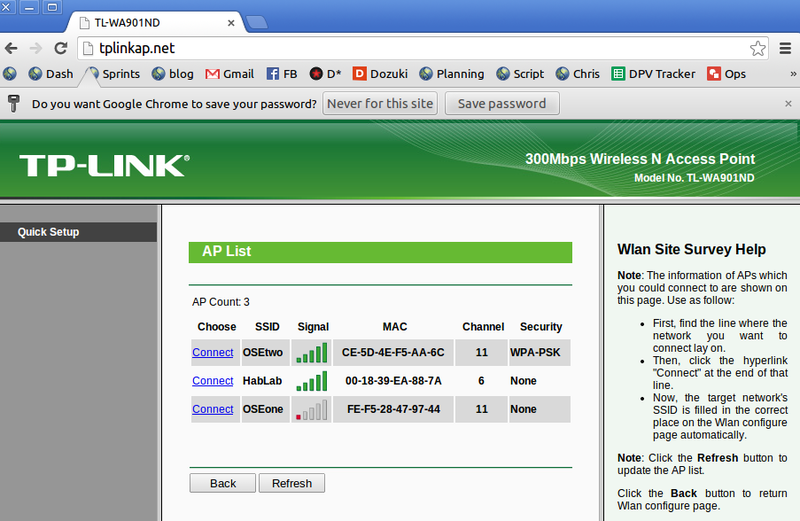Click Model No. TL-WA901ND text
The height and width of the screenshot is (521, 800).
tap(694, 178)
